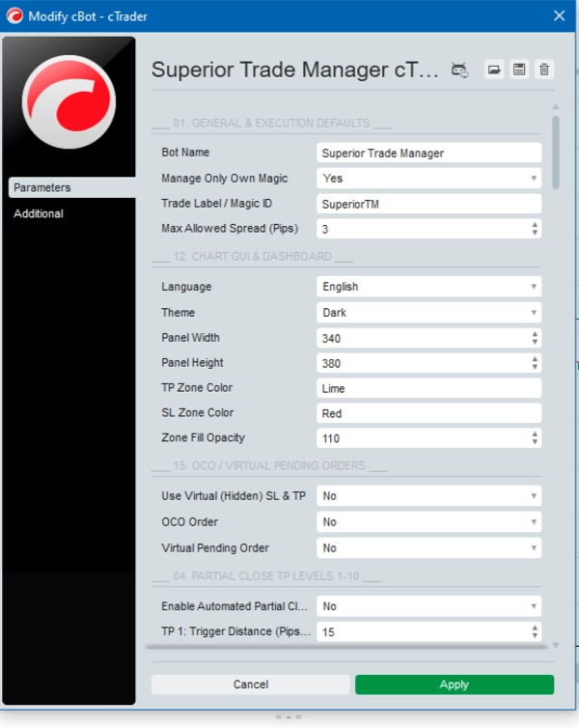Click the '01. GENERAL & EXECUTION DEFAULTS' header
Viewport: 579px width, 728px height.
point(271,123)
